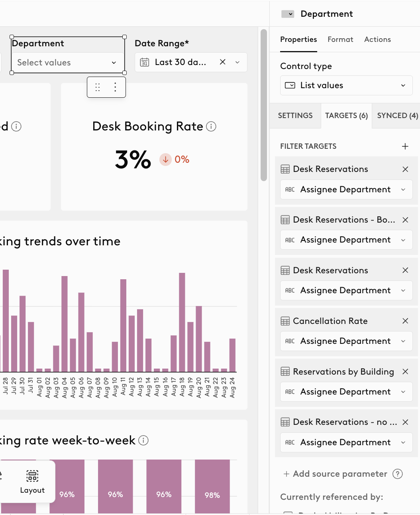420x515 pixels.
Task: Select the SETTINGS tab
Action: click(295, 116)
